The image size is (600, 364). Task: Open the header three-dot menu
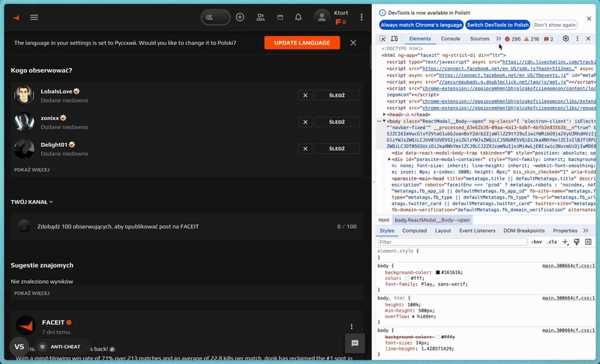[x=361, y=17]
